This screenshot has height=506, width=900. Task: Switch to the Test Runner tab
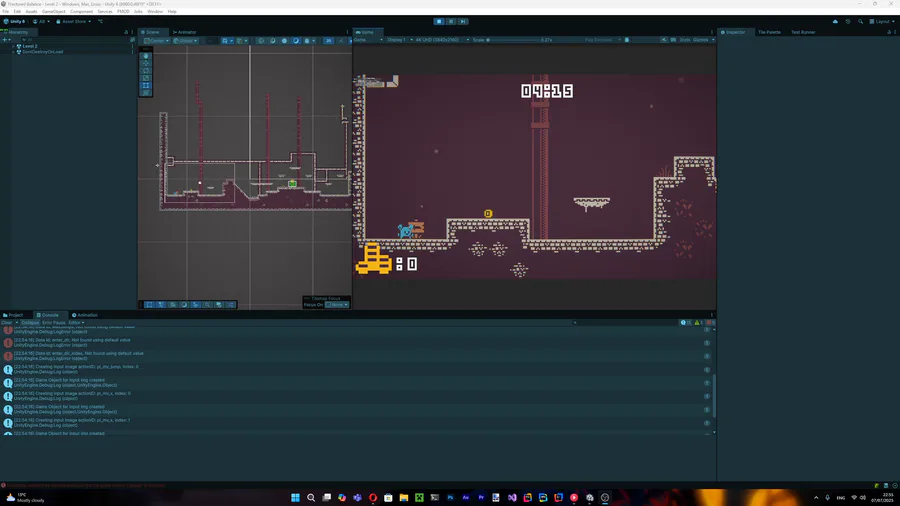click(803, 32)
